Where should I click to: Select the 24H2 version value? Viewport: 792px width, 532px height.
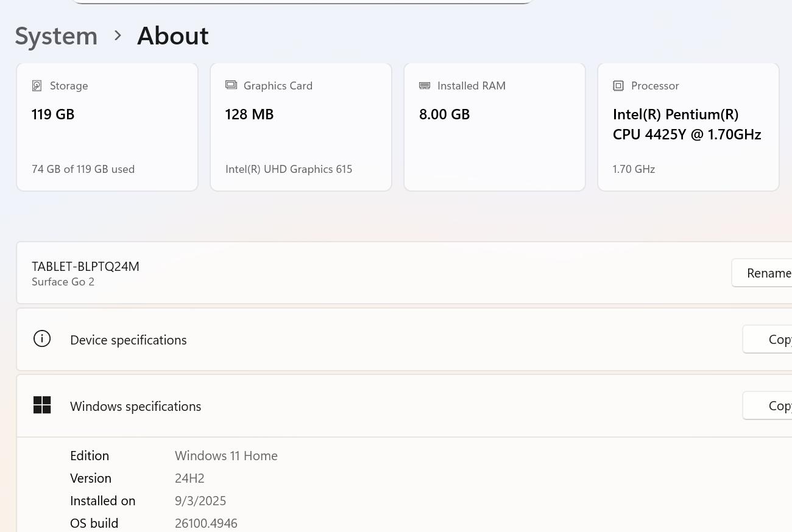[x=189, y=478]
